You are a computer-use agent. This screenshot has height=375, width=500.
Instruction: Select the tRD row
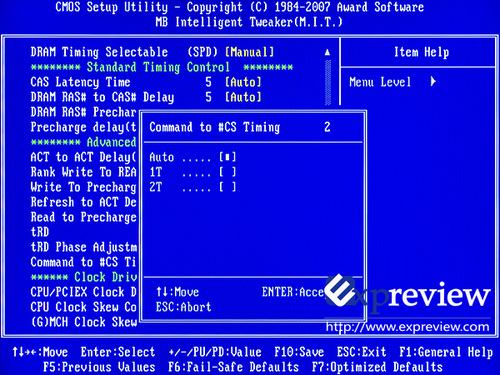point(40,232)
